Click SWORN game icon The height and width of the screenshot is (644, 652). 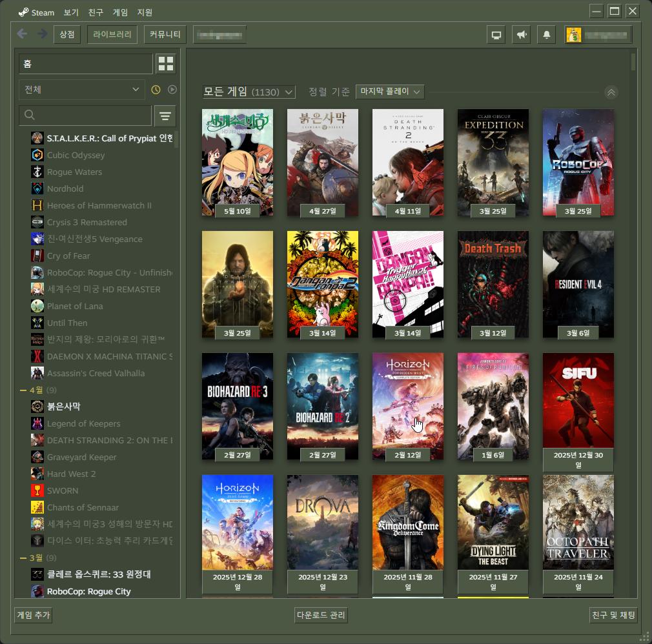(37, 490)
